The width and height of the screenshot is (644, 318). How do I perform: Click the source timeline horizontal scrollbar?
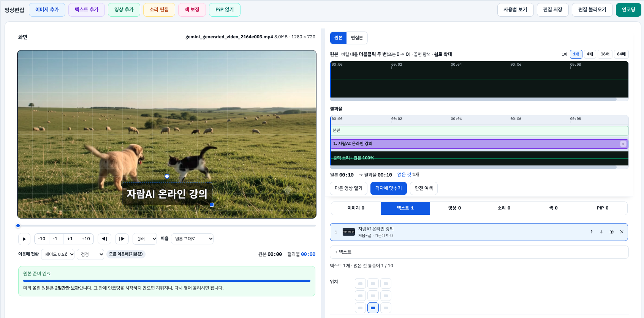[473, 99]
